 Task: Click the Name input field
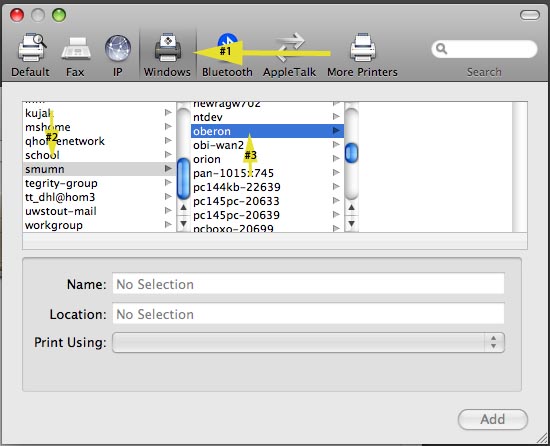coord(308,283)
